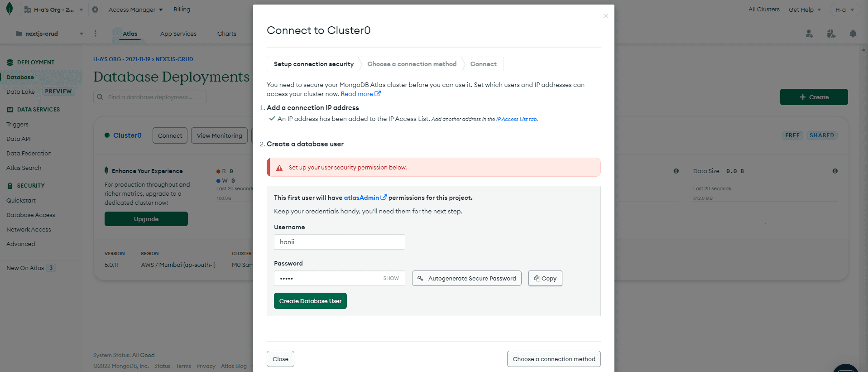
Task: Select Choose a connection method step
Action: click(x=412, y=64)
